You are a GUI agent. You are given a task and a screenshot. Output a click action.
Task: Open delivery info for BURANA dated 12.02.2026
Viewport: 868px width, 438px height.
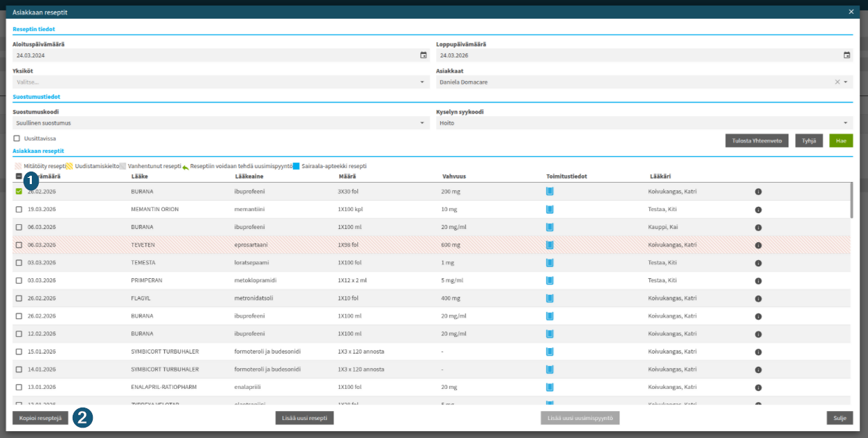[550, 334]
